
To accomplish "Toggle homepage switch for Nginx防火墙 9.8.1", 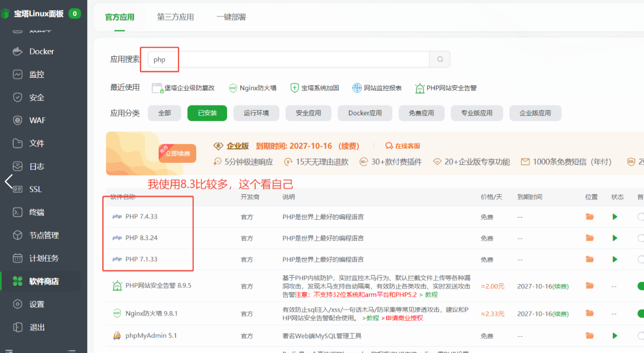I will point(640,313).
